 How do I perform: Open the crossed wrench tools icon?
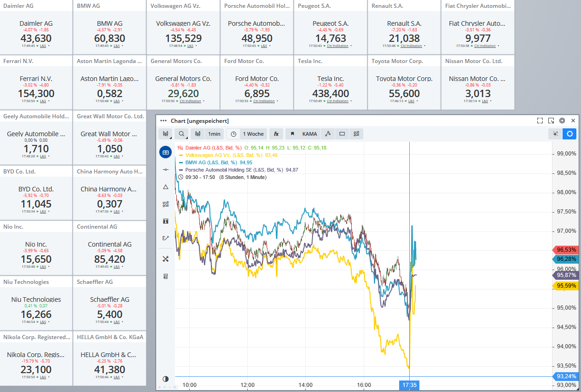(x=166, y=259)
